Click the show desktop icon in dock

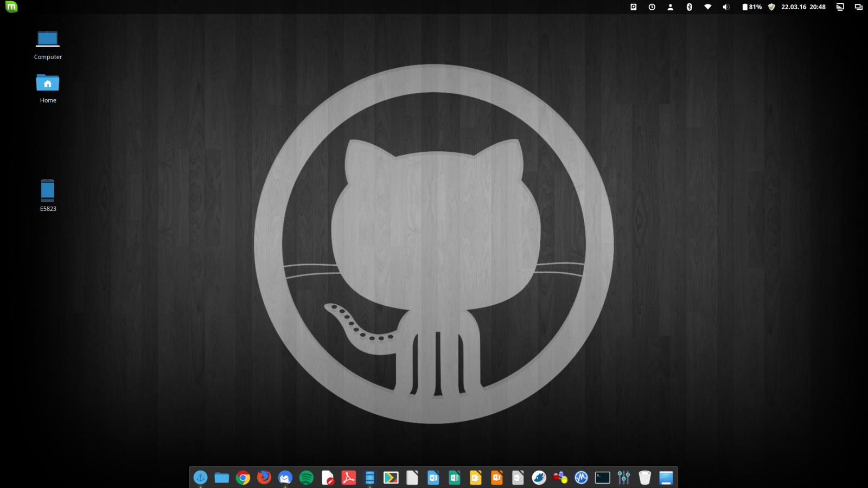click(x=666, y=478)
